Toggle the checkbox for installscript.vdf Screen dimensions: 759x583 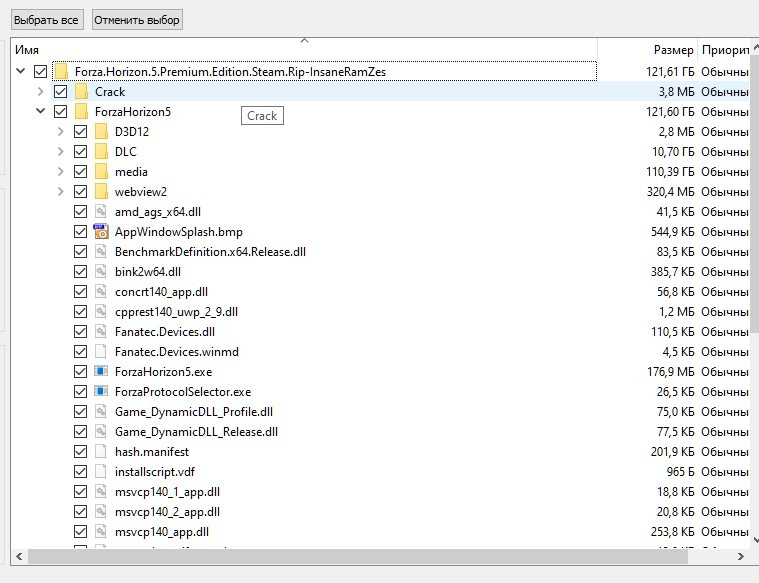81,472
